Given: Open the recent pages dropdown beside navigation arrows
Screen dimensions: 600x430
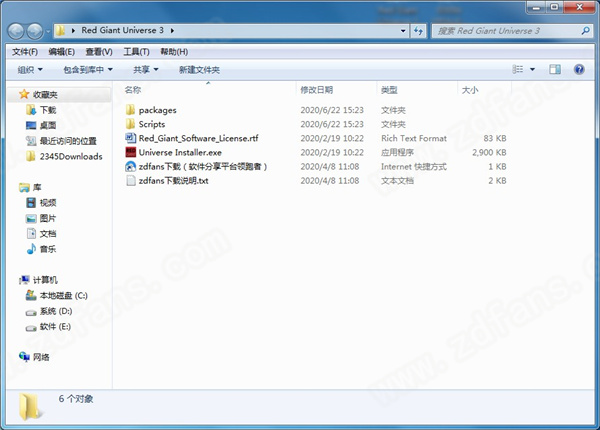Looking at the screenshot, I should point(48,32).
